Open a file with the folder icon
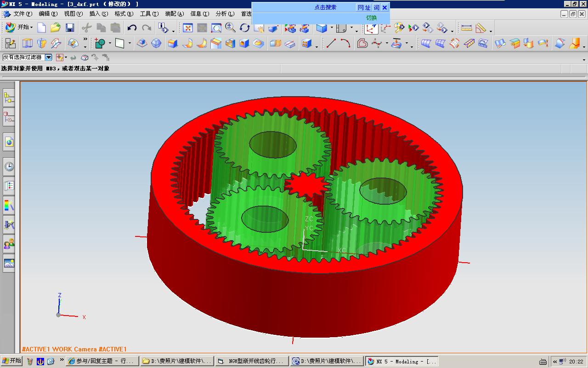The image size is (588, 368). point(56,28)
